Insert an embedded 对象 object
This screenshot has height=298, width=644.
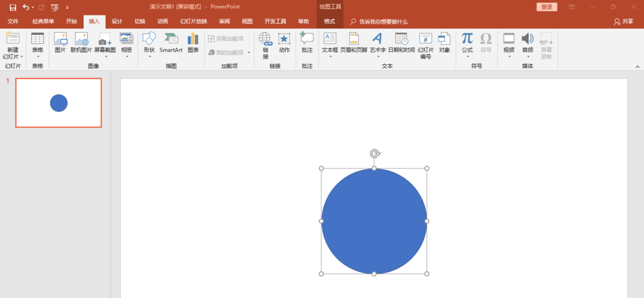coord(444,42)
